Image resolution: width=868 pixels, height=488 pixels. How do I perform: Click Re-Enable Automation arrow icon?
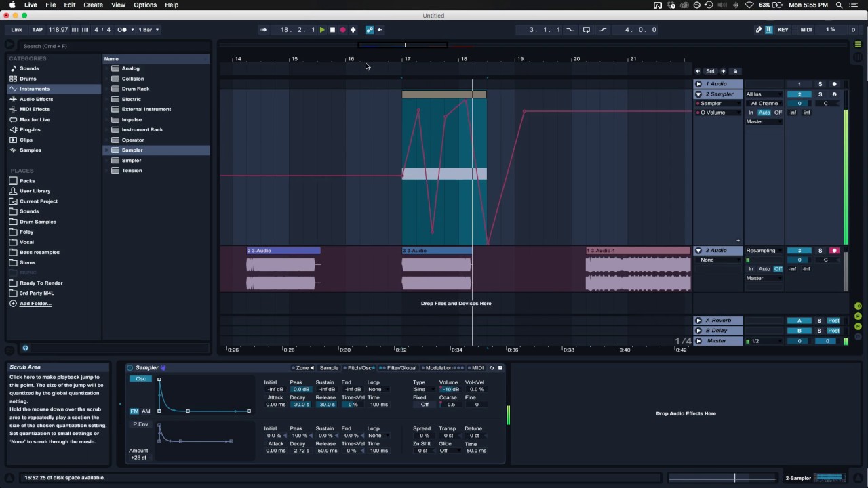(x=380, y=30)
